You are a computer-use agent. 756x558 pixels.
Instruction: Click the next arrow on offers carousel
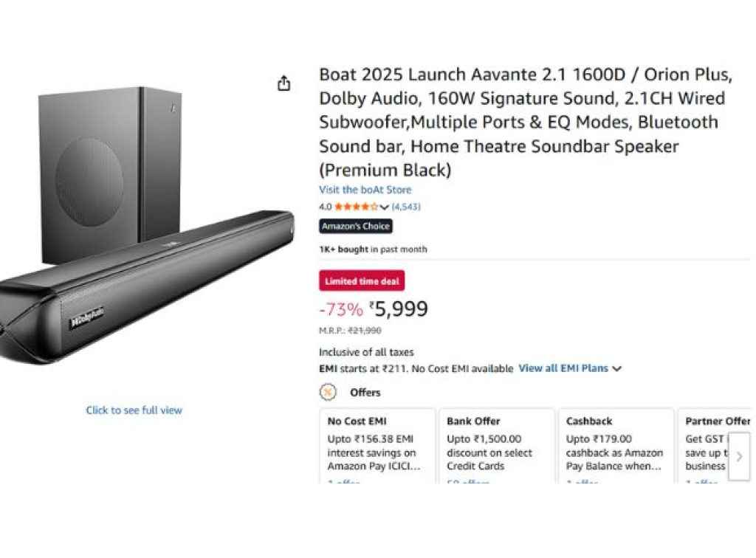point(739,456)
